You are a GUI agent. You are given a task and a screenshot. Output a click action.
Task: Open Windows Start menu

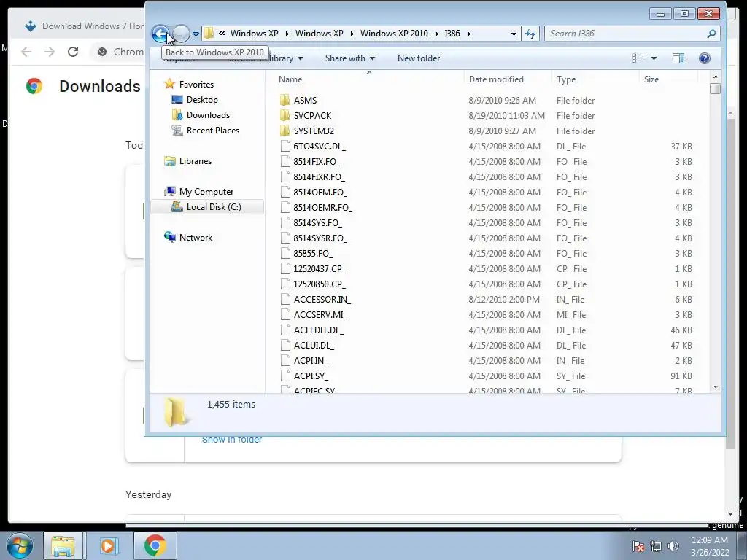coord(20,545)
